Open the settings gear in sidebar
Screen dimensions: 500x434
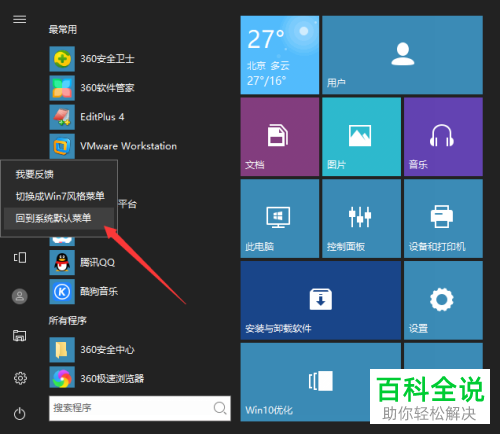point(20,378)
